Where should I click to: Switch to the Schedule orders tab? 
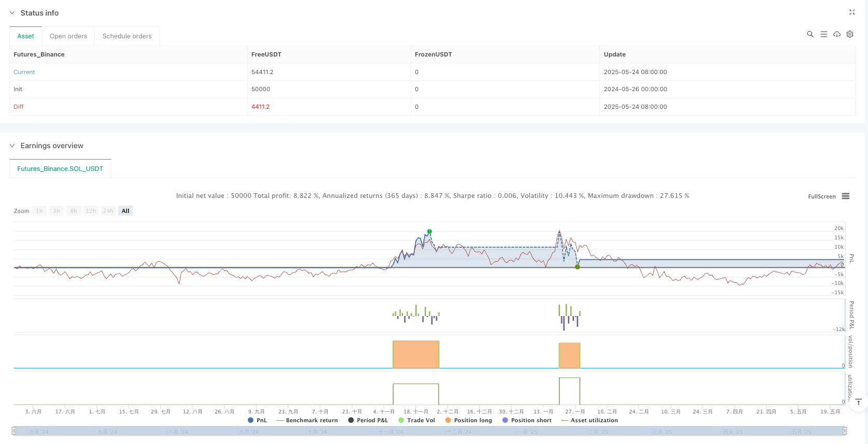[127, 36]
